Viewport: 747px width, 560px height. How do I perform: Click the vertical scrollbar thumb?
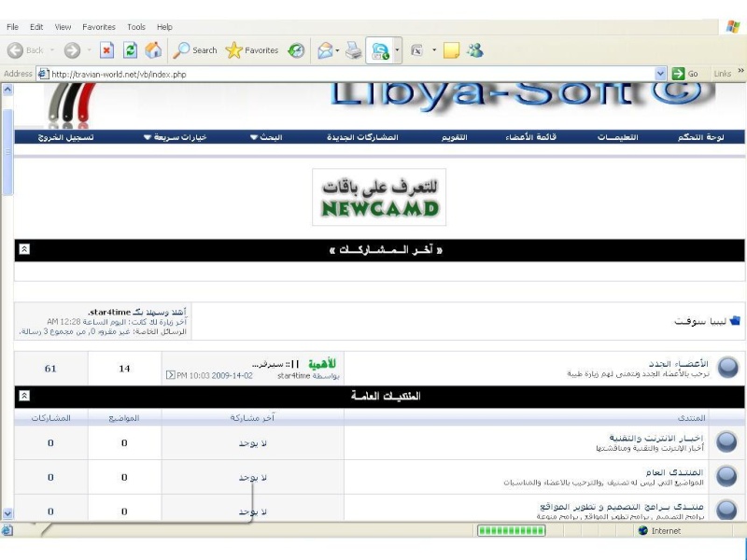pos(7,152)
